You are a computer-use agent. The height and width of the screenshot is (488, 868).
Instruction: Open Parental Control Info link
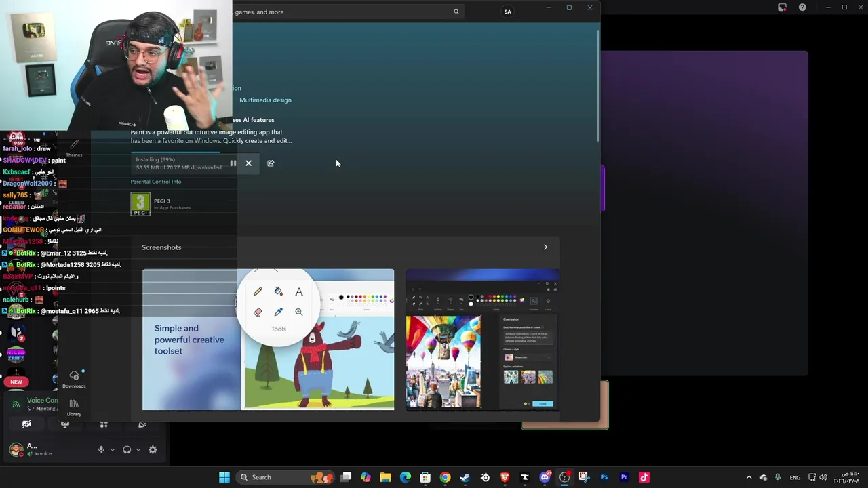pos(156,182)
